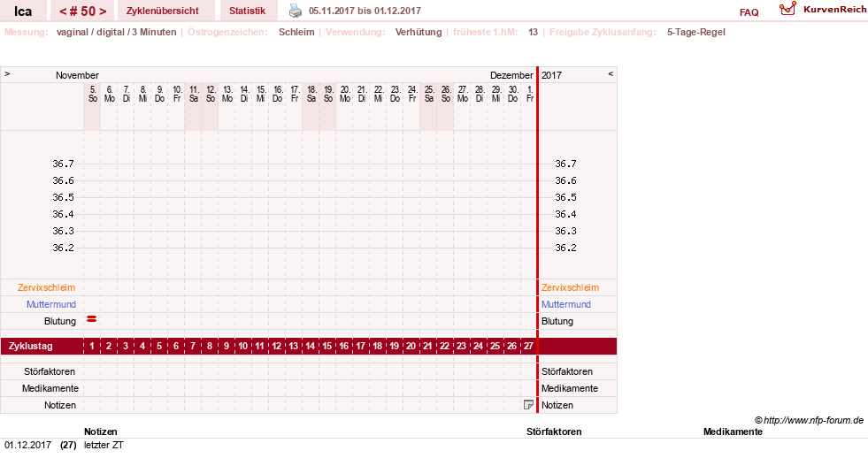Open the Statistik tab
The width and height of the screenshot is (868, 466).
pyautogui.click(x=247, y=11)
